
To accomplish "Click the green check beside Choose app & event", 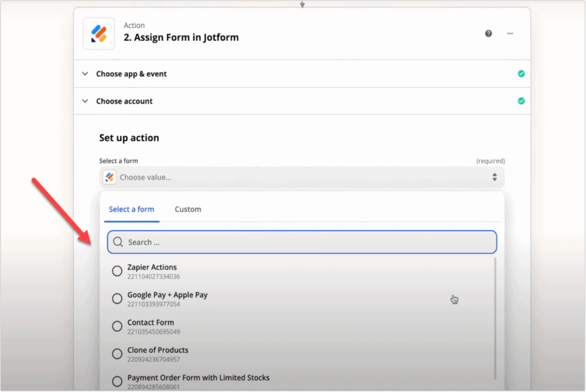I will click(521, 74).
